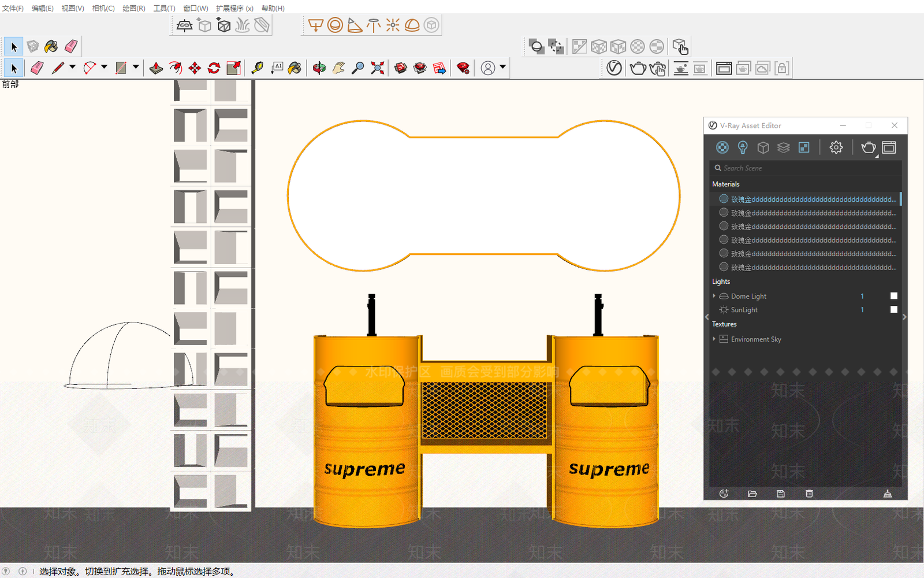Open render Settings gear in Asset Editor
The width and height of the screenshot is (924, 578).
(x=836, y=147)
